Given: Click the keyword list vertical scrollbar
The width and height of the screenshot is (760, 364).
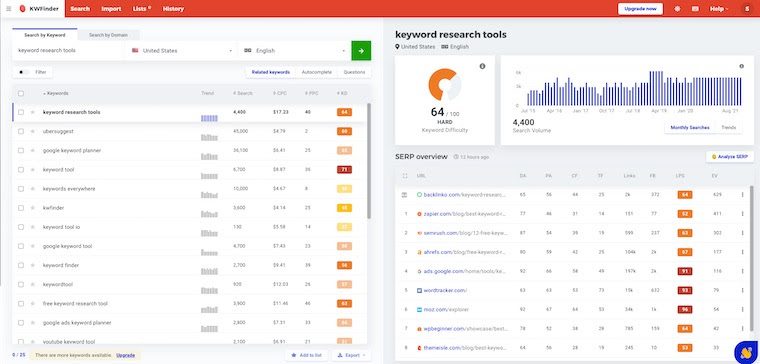Looking at the screenshot, I should 369,161.
